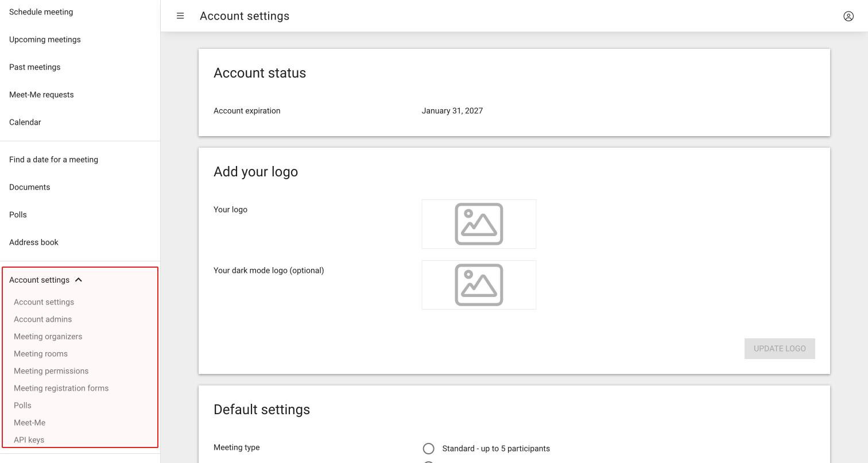Open Meeting rooms
This screenshot has width=868, height=463.
[41, 354]
